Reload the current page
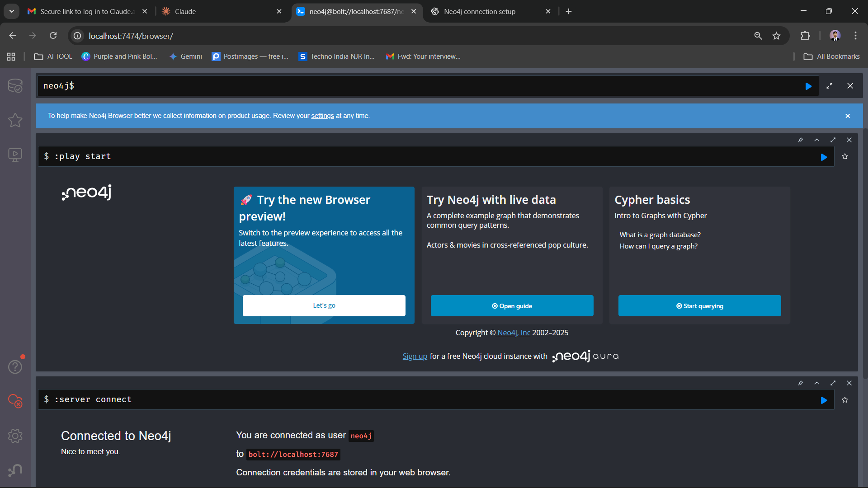 53,36
